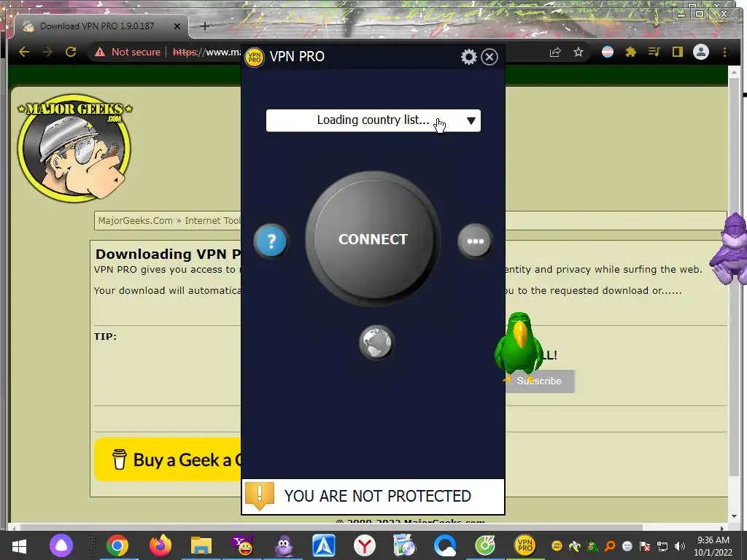
Task: Switch to VPN PRO on the taskbar
Action: point(525,545)
